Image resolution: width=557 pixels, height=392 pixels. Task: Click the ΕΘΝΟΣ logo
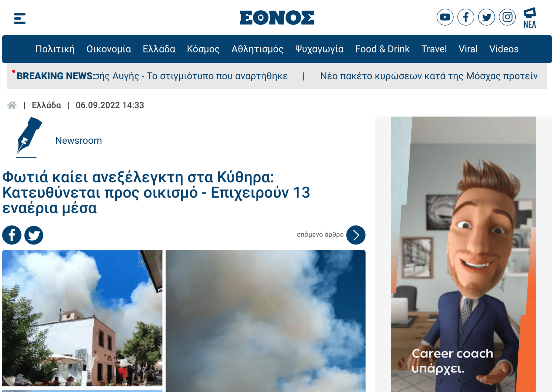[x=278, y=17]
